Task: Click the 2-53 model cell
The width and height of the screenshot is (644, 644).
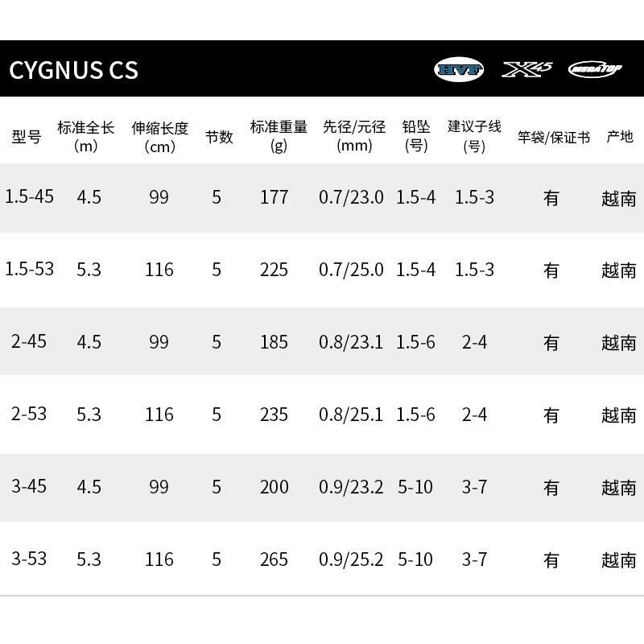Action: (x=29, y=414)
